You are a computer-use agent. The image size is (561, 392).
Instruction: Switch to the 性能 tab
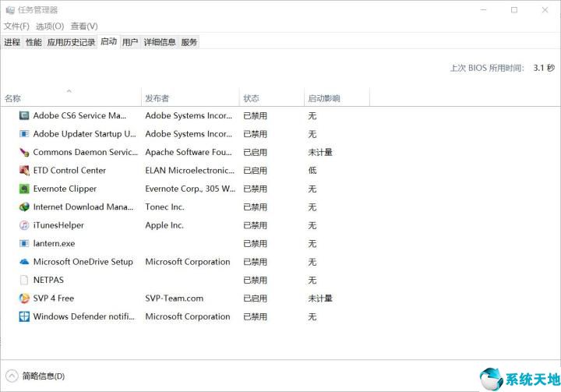(x=34, y=42)
